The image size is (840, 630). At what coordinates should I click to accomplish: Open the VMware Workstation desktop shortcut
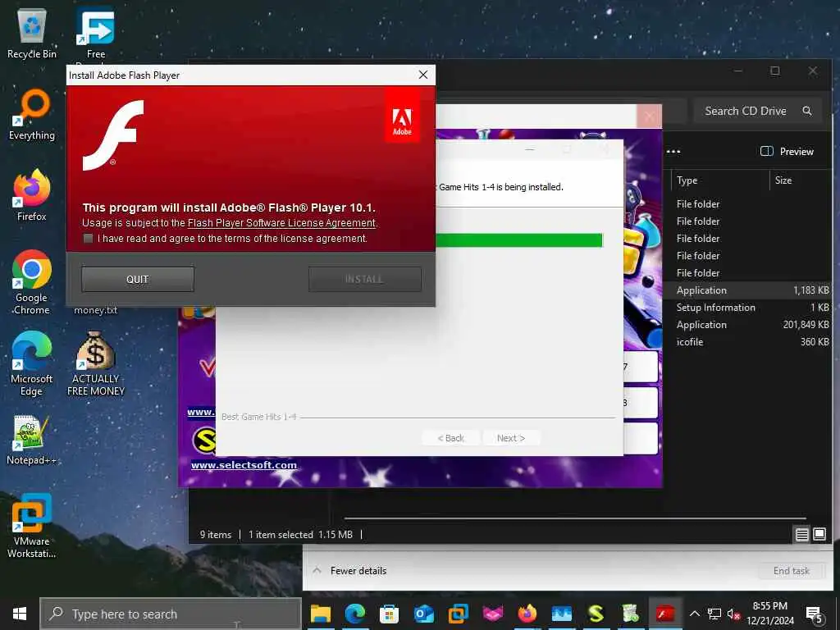(x=32, y=526)
